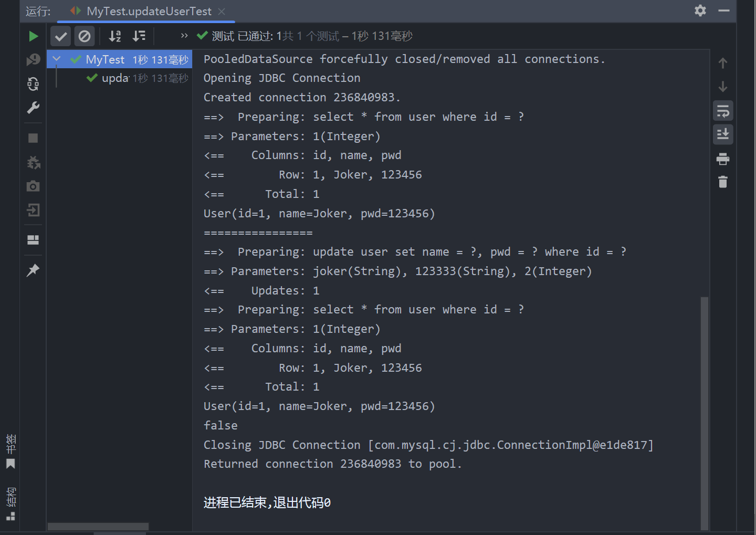Open run panel gear settings

click(x=700, y=11)
